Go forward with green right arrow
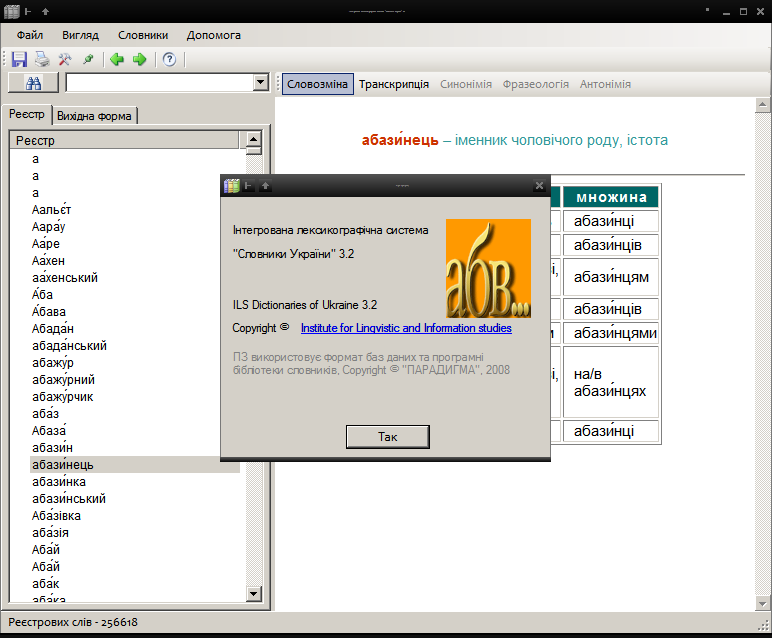 [x=140, y=60]
